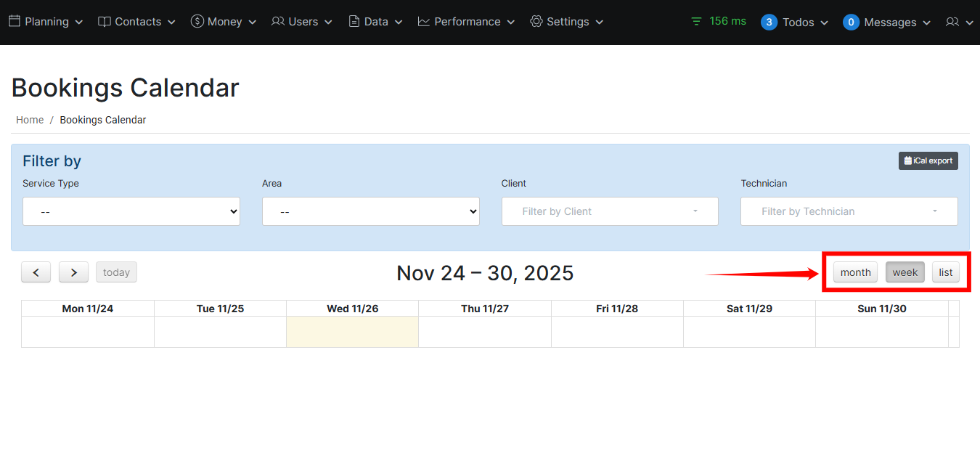Select the week view toggle
Image resolution: width=980 pixels, height=456 pixels.
click(x=905, y=272)
